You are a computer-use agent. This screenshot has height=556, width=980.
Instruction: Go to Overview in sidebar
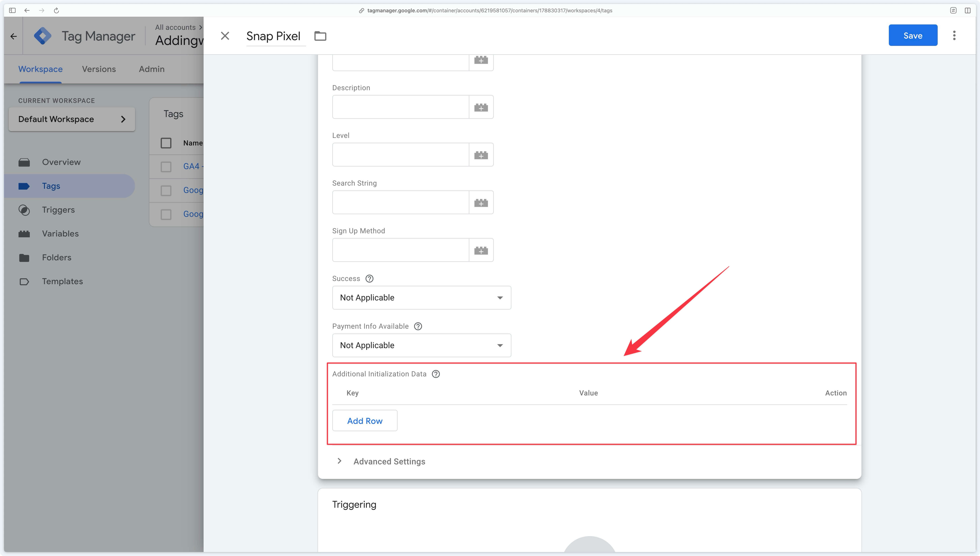61,162
